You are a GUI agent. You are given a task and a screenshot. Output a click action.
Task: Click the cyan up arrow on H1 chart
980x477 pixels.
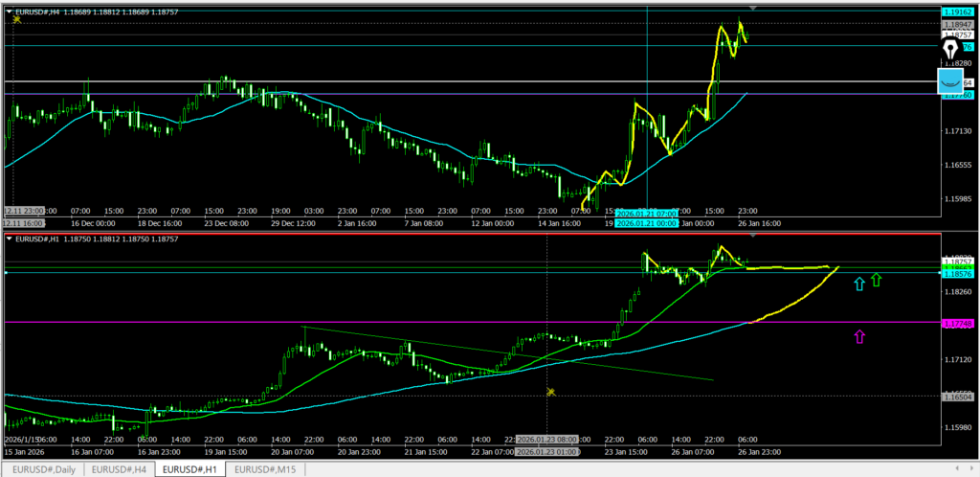point(859,283)
